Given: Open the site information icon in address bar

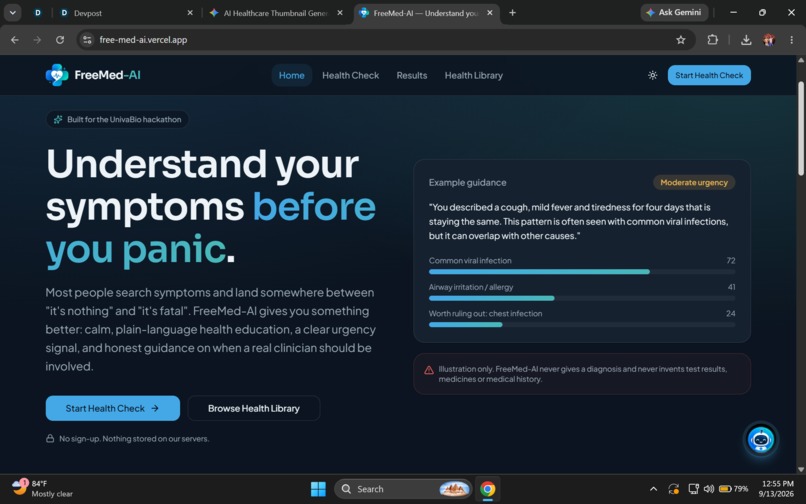Looking at the screenshot, I should (87, 40).
